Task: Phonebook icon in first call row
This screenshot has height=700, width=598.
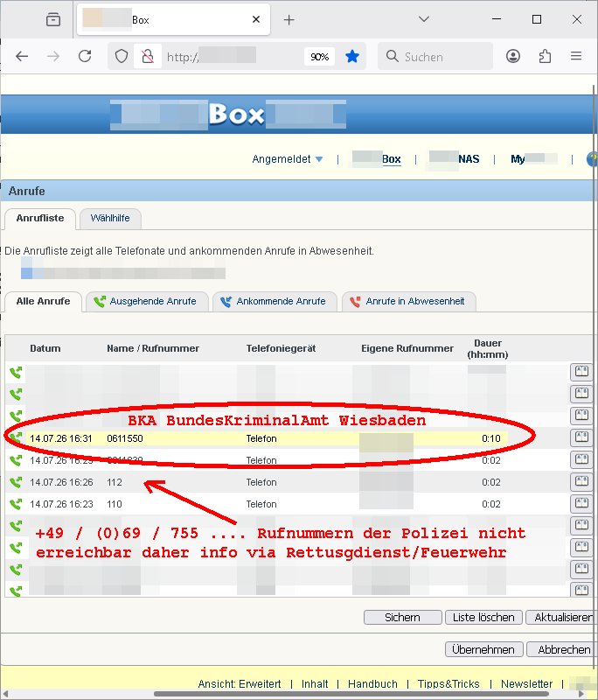Action: (x=581, y=372)
